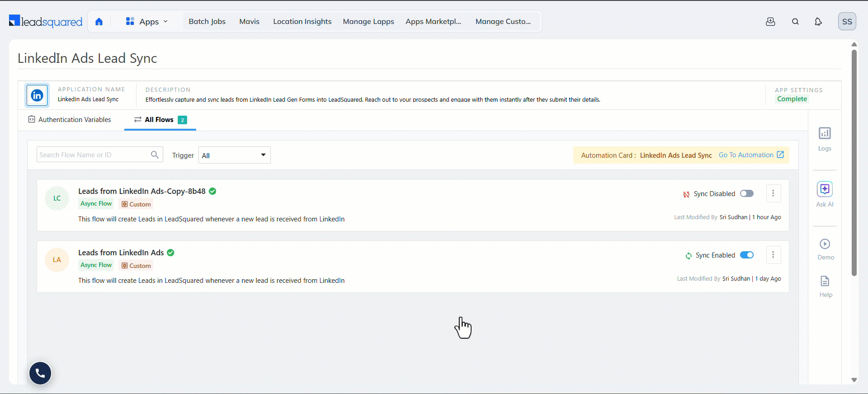Click green verified check on Leads from LinkedIn Ads

170,253
